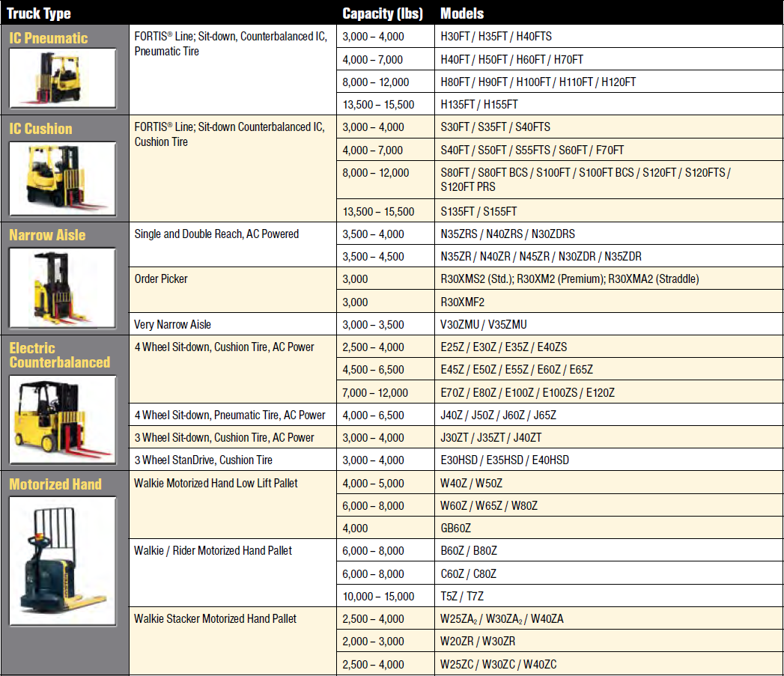Select the Narrow Aisle truck icon

tap(63, 287)
